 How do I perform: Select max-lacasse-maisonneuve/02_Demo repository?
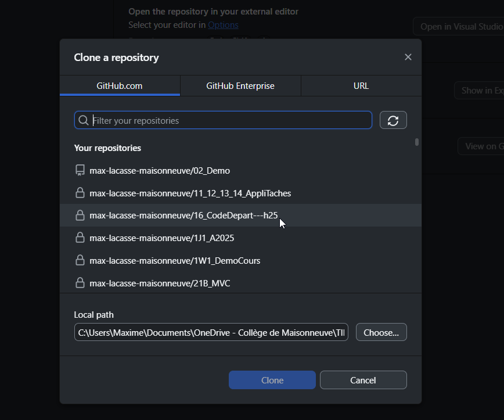click(x=240, y=170)
